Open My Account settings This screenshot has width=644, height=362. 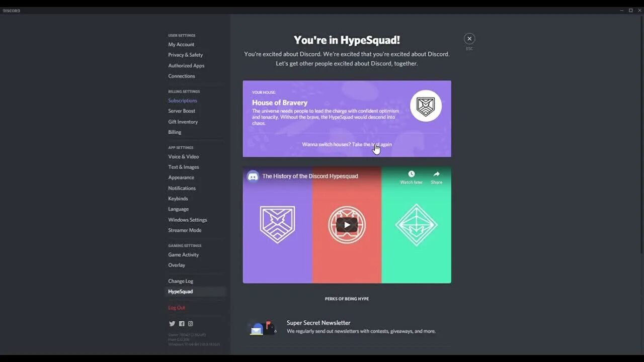click(x=181, y=44)
